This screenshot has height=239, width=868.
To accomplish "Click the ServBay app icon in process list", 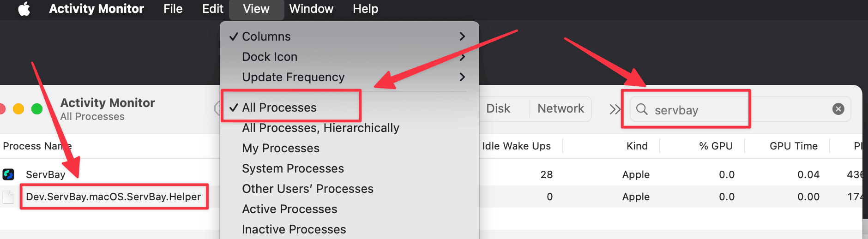I will coord(8,174).
